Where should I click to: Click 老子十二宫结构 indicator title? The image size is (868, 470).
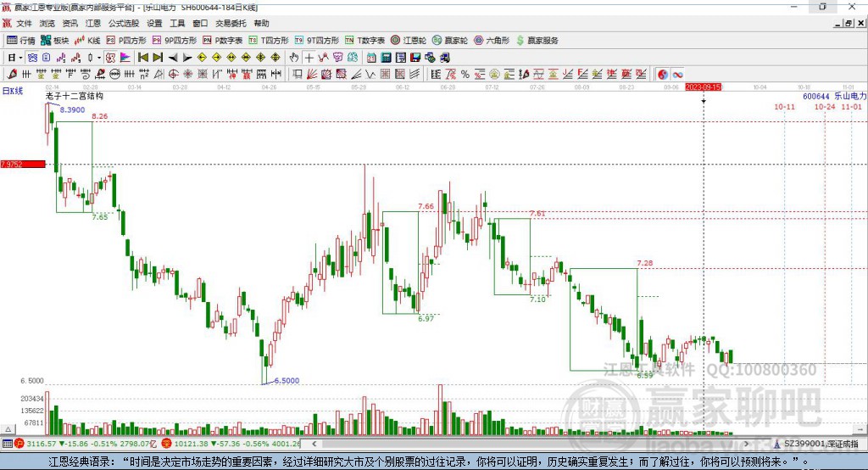coord(75,96)
